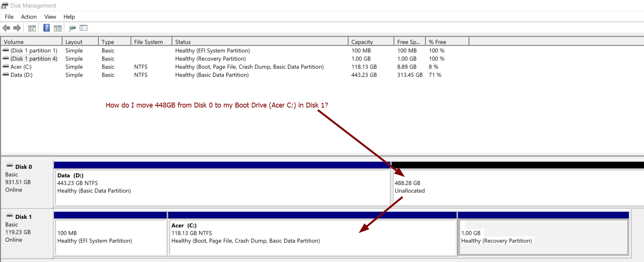Viewport: 644px width, 262px height.
Task: Click the '8 %' free percentage cell
Action: tap(434, 66)
